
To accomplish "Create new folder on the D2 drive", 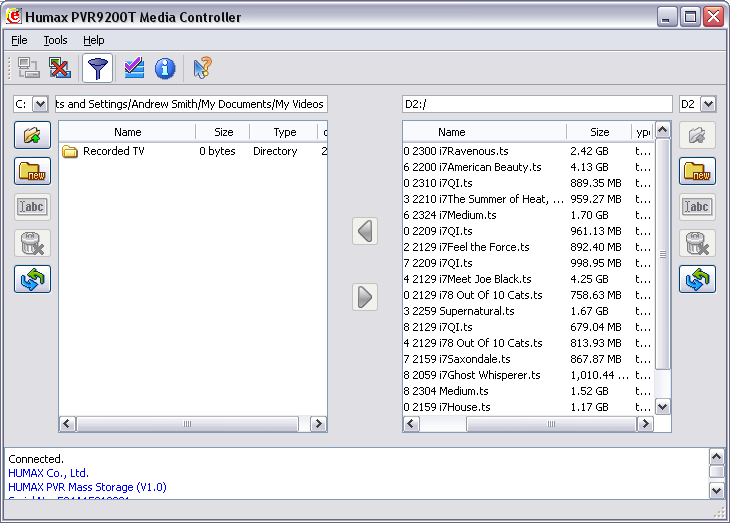I will point(697,171).
